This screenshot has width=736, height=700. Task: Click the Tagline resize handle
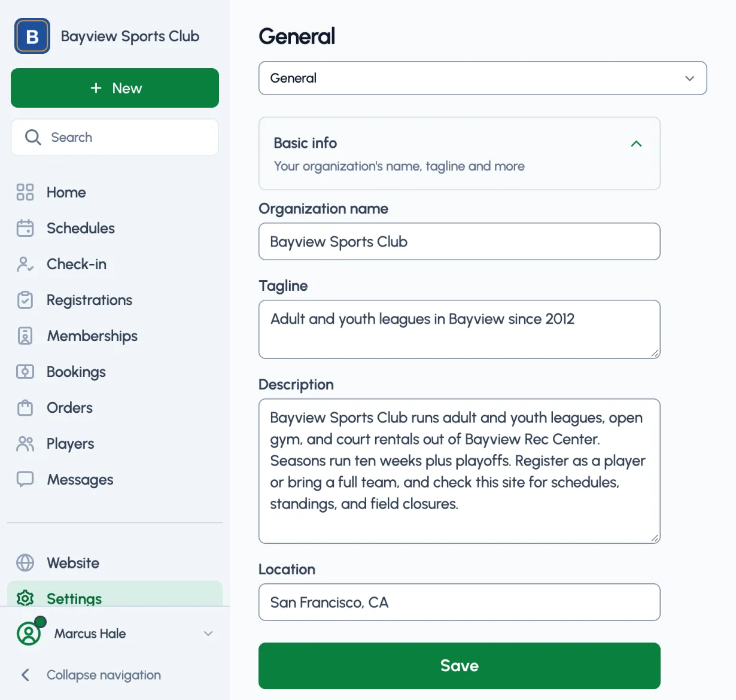point(655,354)
